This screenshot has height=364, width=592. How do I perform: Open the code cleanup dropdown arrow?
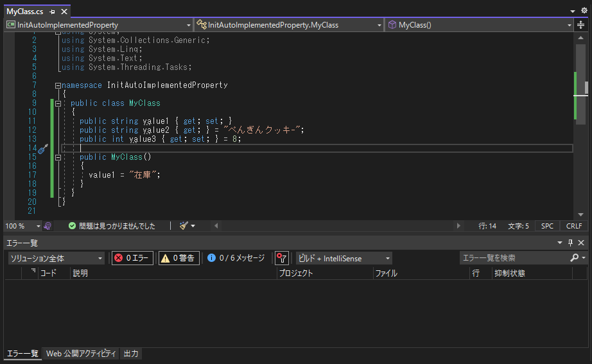(x=193, y=226)
